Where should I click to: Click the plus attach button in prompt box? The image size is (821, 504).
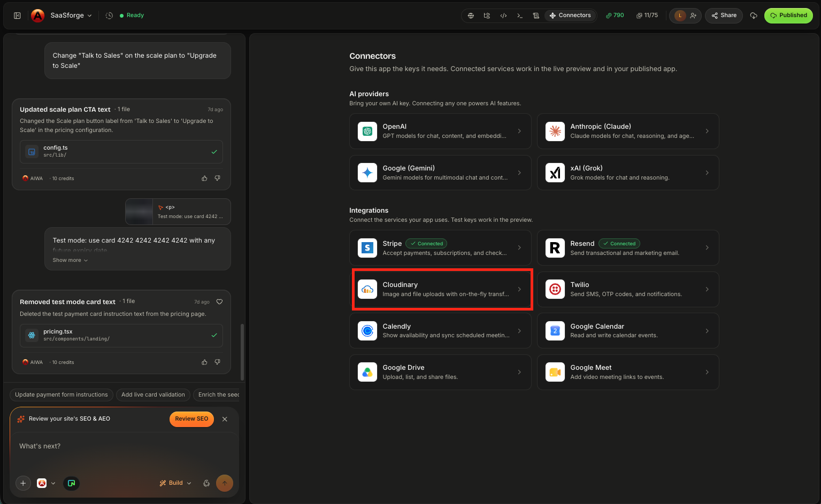pyautogui.click(x=23, y=483)
